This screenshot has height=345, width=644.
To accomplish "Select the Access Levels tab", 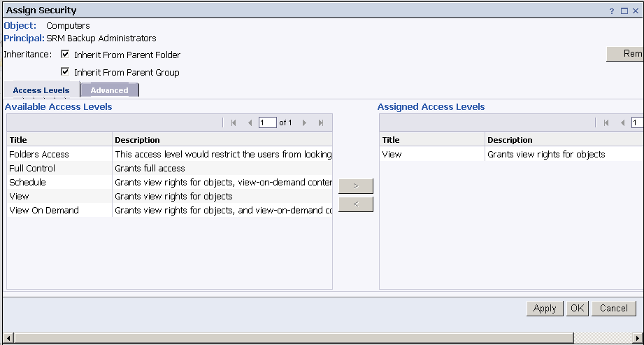I will click(x=41, y=90).
